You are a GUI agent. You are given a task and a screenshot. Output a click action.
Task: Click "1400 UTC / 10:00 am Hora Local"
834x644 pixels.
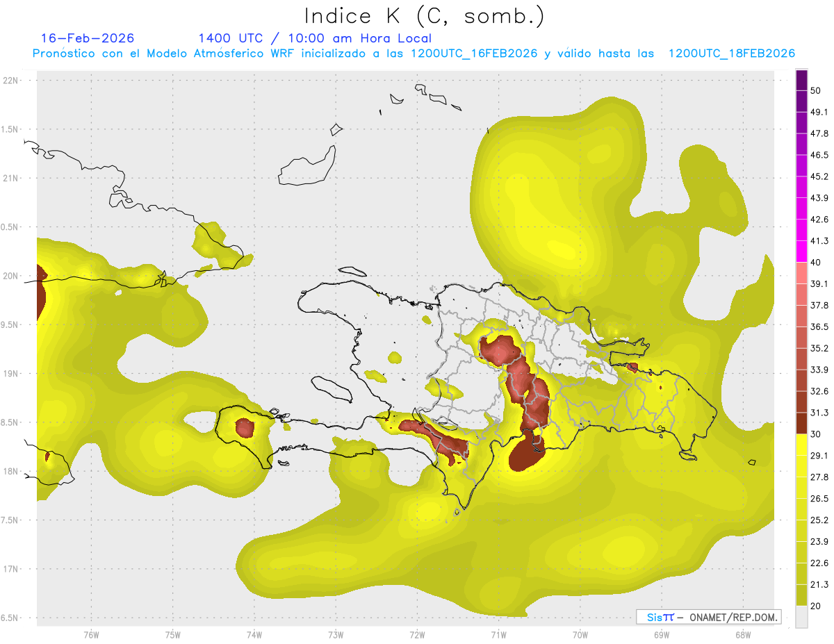tap(315, 38)
